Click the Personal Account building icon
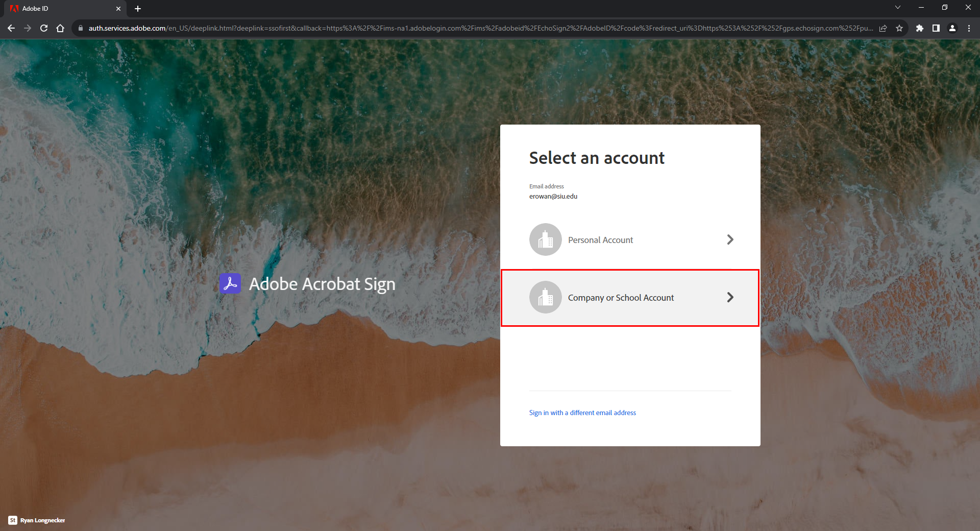Screen dimensions: 980x531 (545, 239)
